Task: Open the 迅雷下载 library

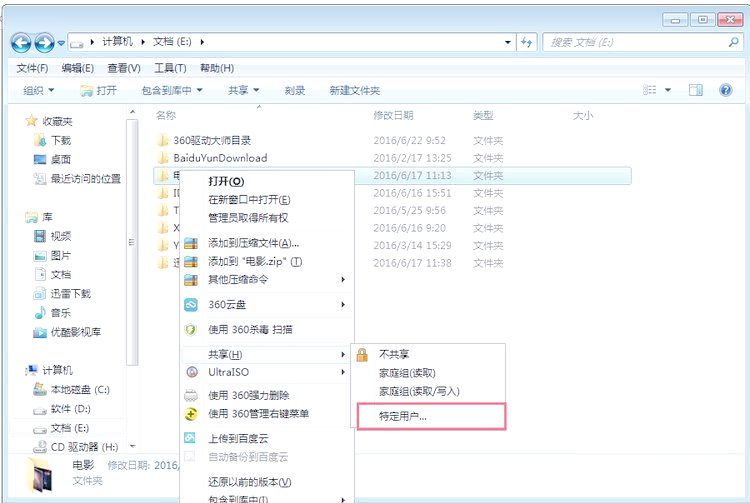Action: point(71,294)
